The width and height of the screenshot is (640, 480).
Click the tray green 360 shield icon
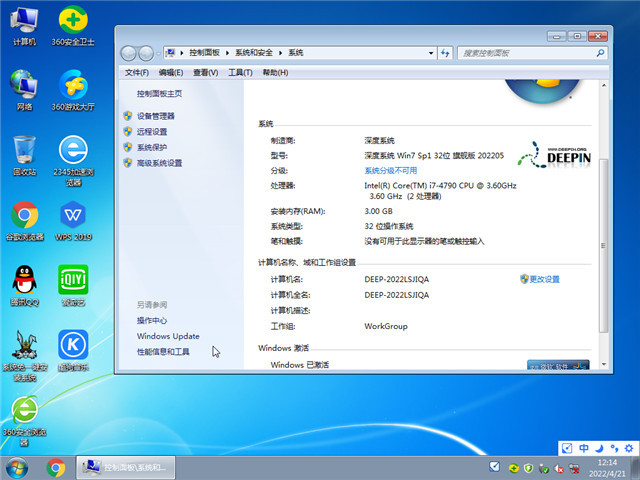click(529, 468)
